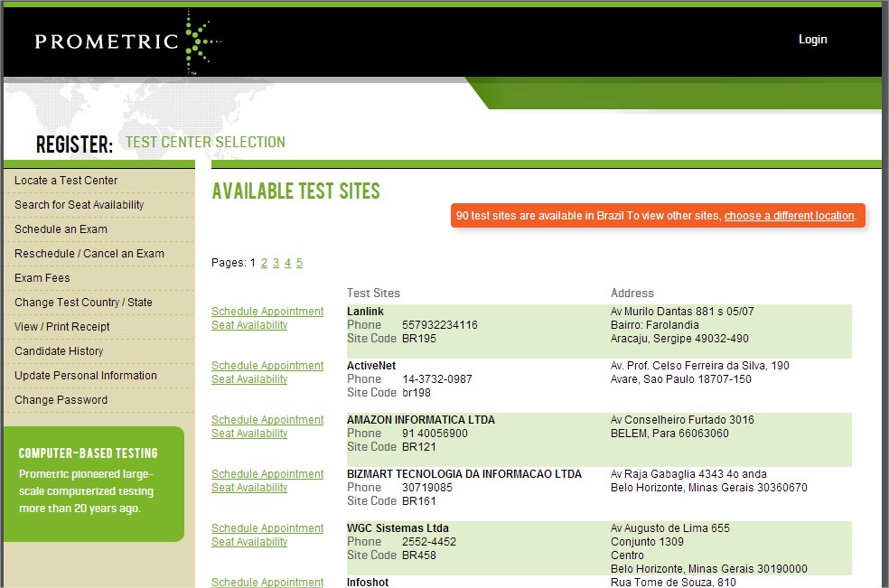Check Seat Availability for ActiveNet
The width and height of the screenshot is (889, 588).
point(249,379)
